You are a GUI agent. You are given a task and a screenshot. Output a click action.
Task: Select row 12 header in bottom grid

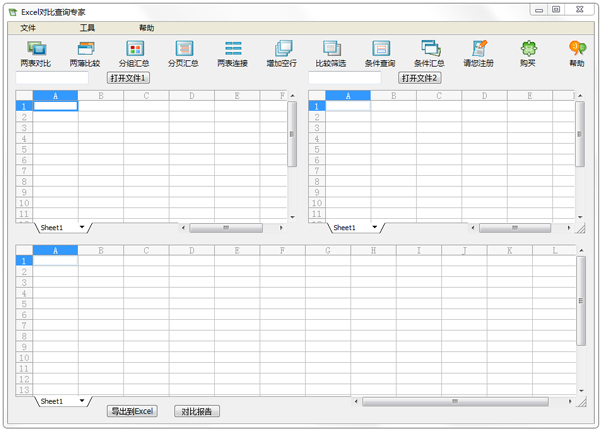point(24,379)
